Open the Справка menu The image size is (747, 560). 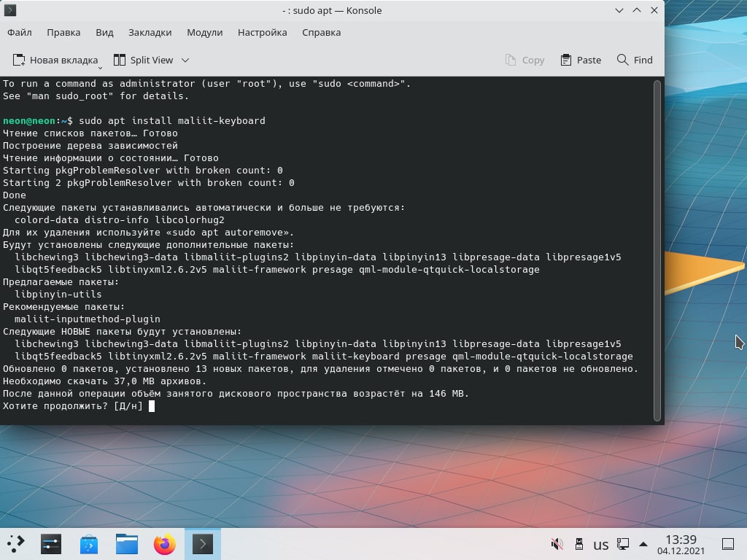(x=321, y=32)
